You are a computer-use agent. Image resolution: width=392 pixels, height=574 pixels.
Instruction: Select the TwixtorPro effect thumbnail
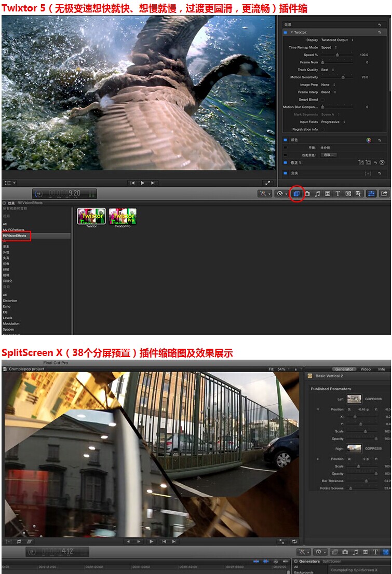(123, 216)
